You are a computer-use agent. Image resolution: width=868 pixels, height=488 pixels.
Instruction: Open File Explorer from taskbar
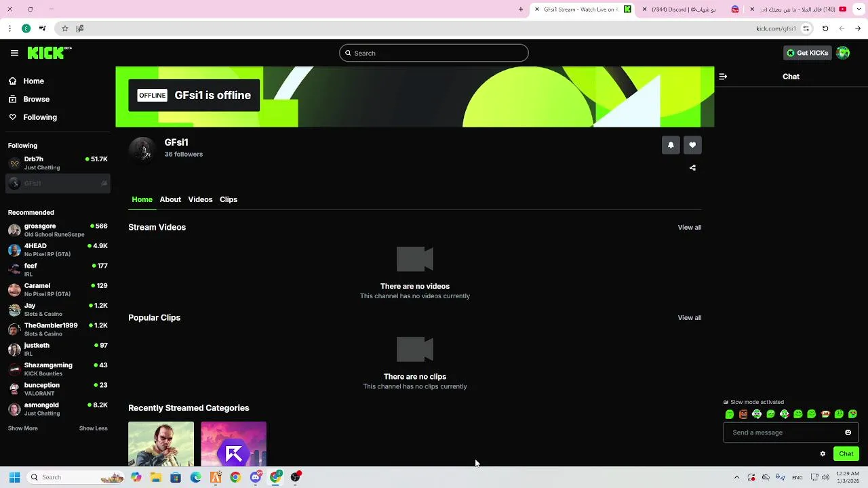point(156,477)
